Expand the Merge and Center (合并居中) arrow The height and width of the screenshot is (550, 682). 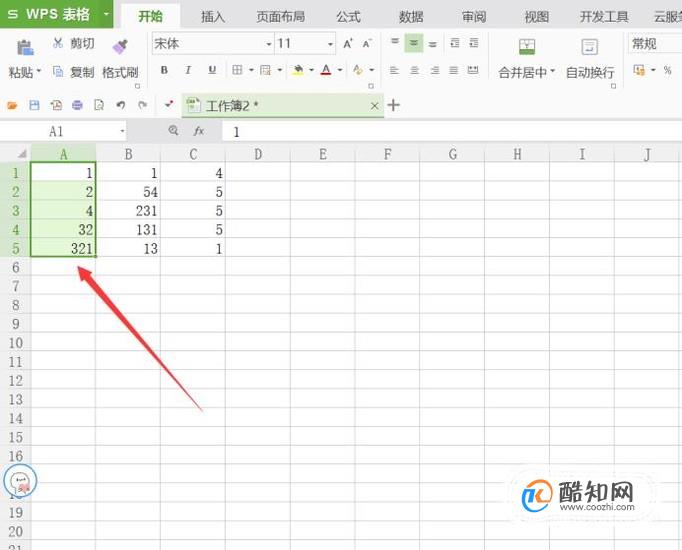pos(553,71)
